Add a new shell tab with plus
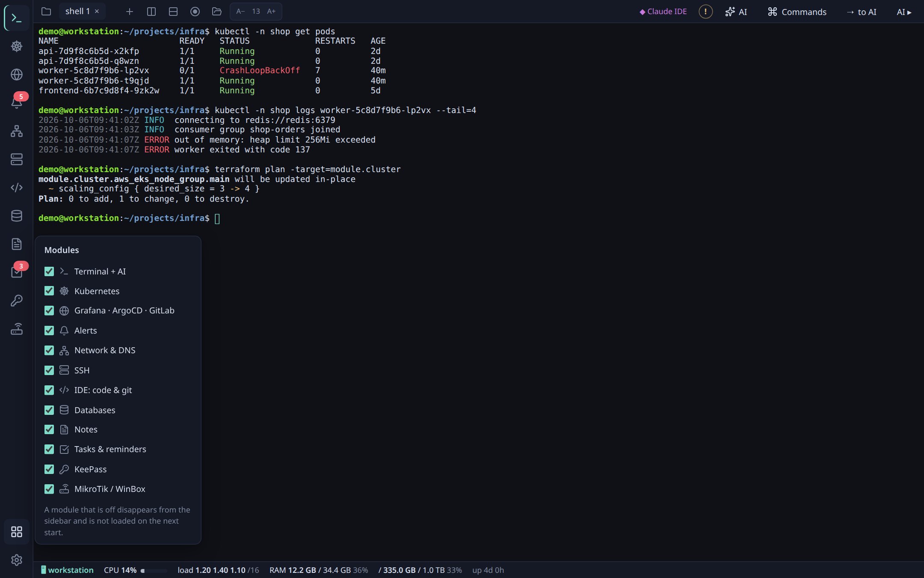Screen dimensions: 924x578 tap(130, 12)
